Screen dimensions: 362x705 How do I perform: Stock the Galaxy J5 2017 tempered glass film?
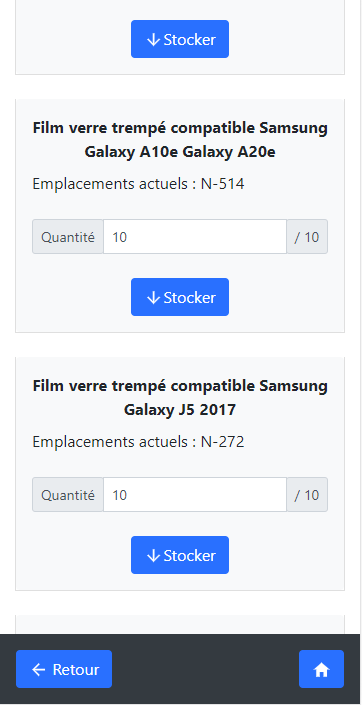tap(180, 555)
